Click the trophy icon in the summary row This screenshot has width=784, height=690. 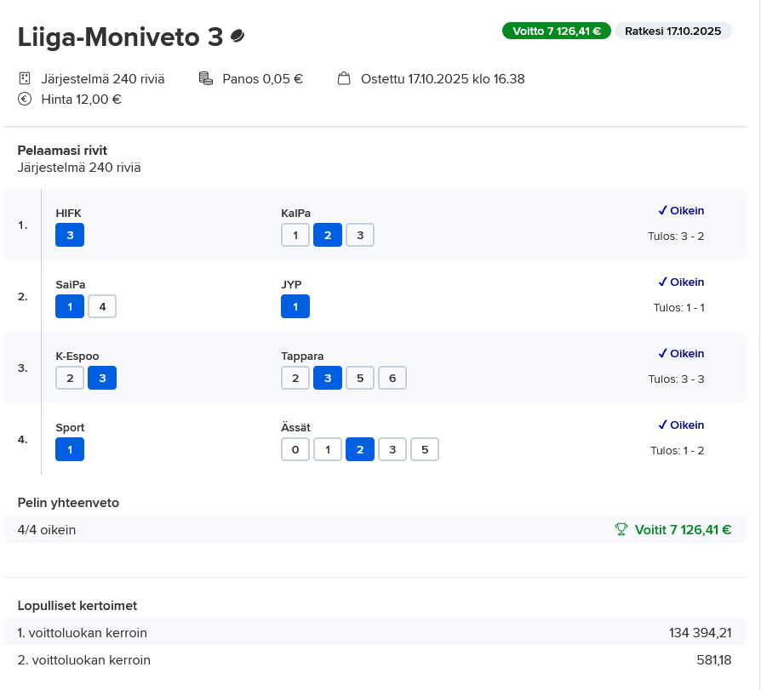621,529
